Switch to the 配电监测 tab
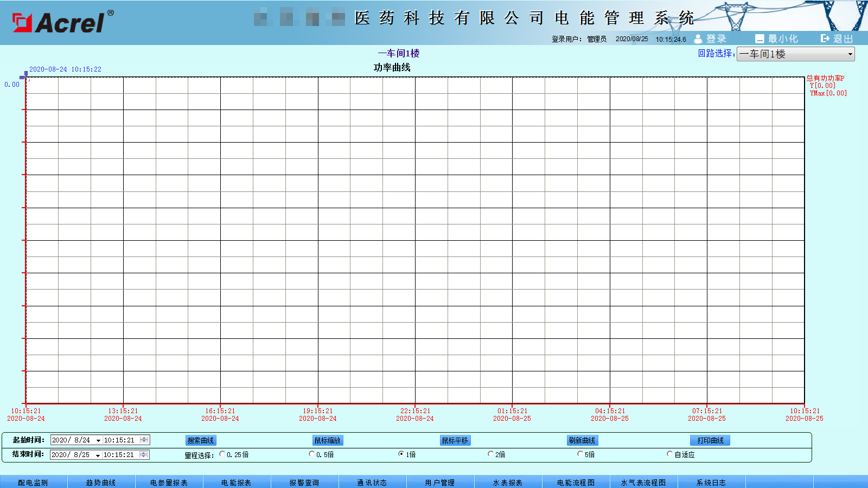 33,482
